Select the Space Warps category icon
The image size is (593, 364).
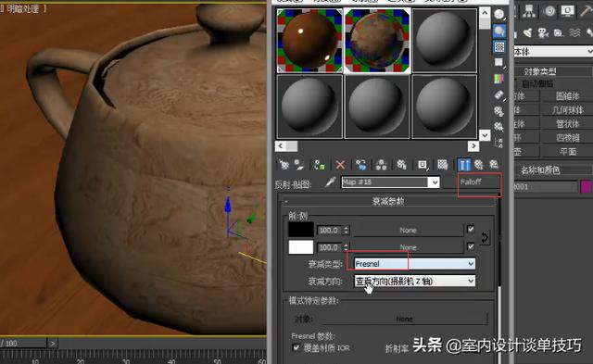click(574, 33)
